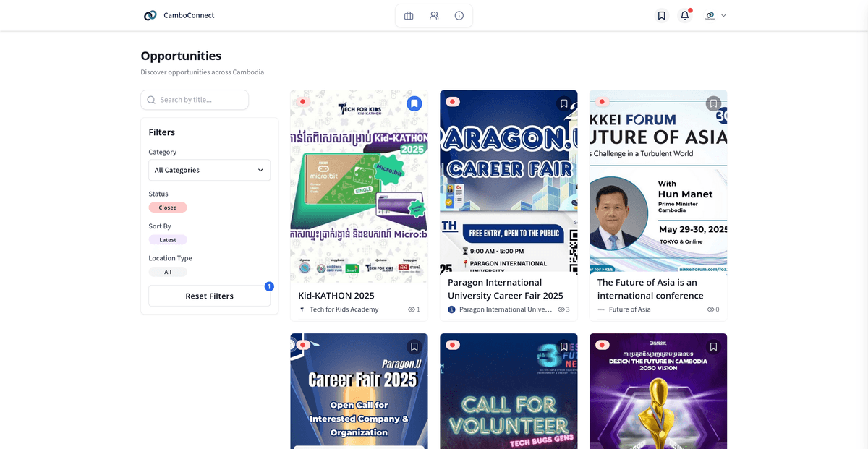868x449 pixels.
Task: Click the status badge on Kid-KATHON card
Action: pyautogui.click(x=303, y=102)
